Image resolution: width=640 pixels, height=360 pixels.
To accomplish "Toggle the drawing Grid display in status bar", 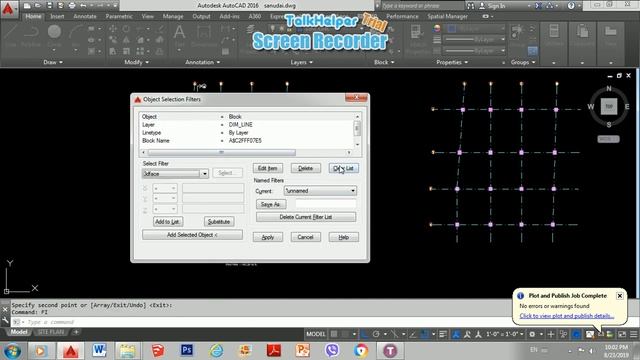I will 334,334.
